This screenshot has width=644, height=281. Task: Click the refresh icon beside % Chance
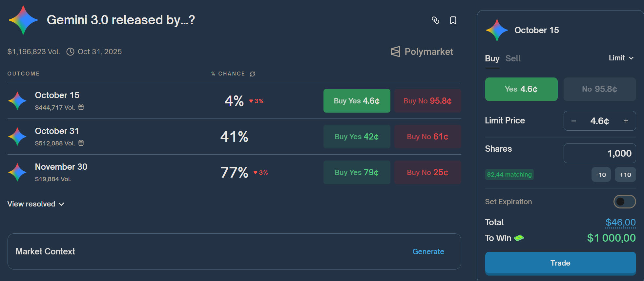coord(252,74)
